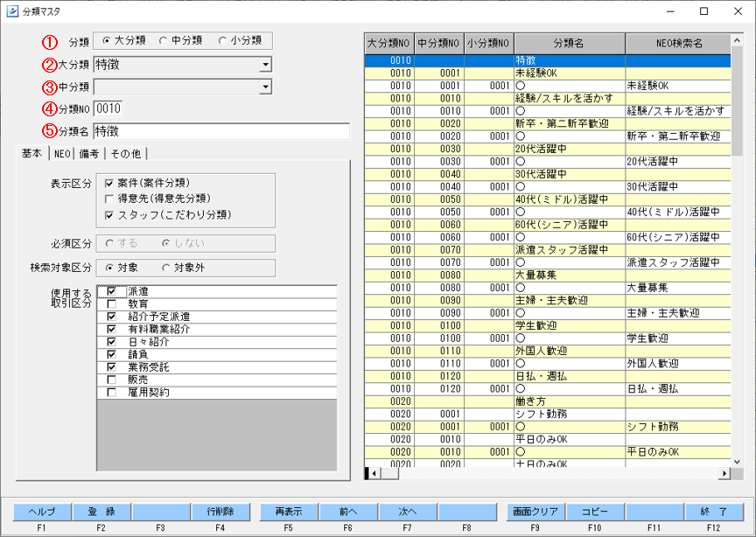Open the 大分類 dropdown showing 特徴
Viewport: 756px width, 537px height.
click(x=265, y=65)
